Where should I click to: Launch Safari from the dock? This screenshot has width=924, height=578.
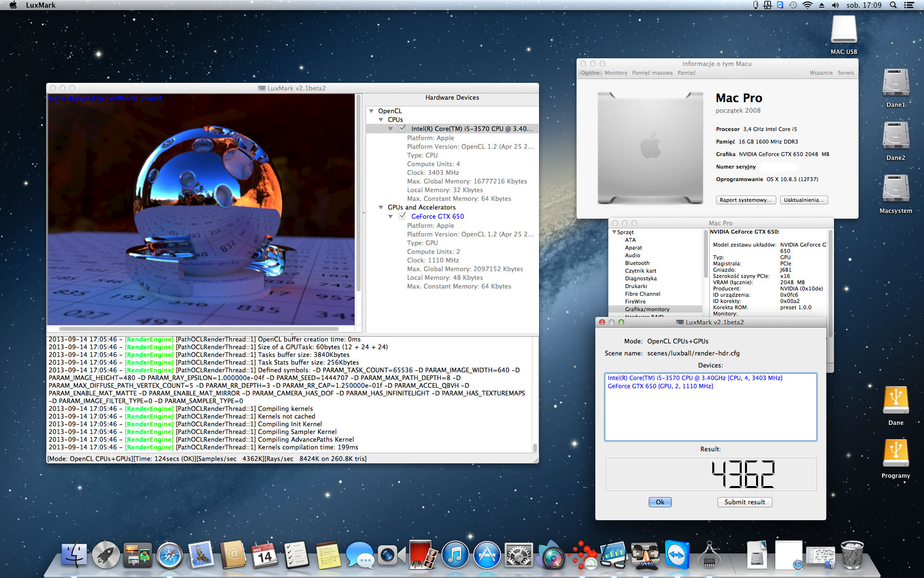169,555
